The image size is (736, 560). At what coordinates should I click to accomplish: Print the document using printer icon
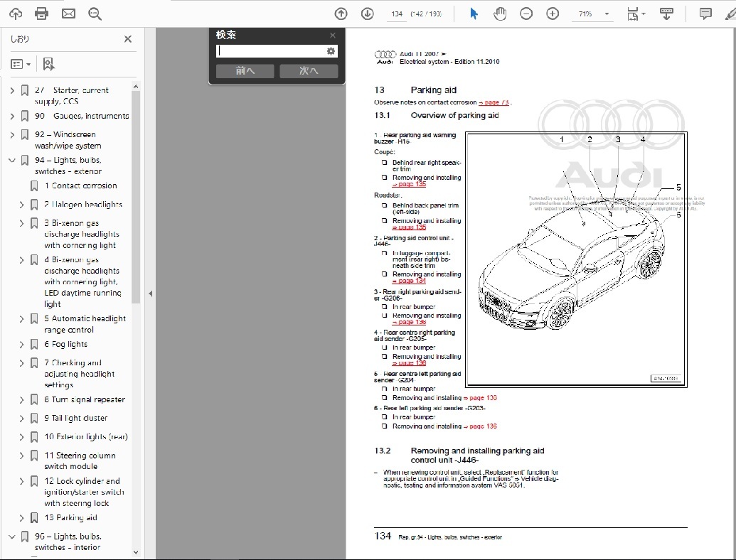coord(42,14)
